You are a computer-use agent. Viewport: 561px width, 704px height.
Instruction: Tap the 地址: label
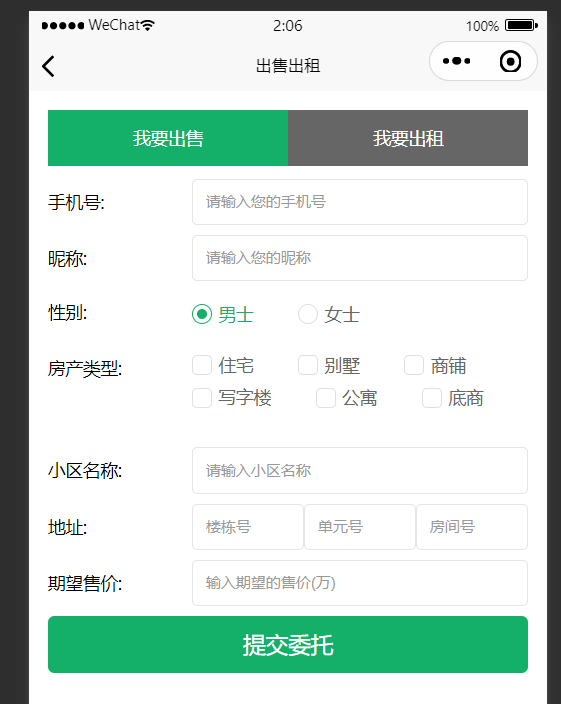pyautogui.click(x=67, y=527)
